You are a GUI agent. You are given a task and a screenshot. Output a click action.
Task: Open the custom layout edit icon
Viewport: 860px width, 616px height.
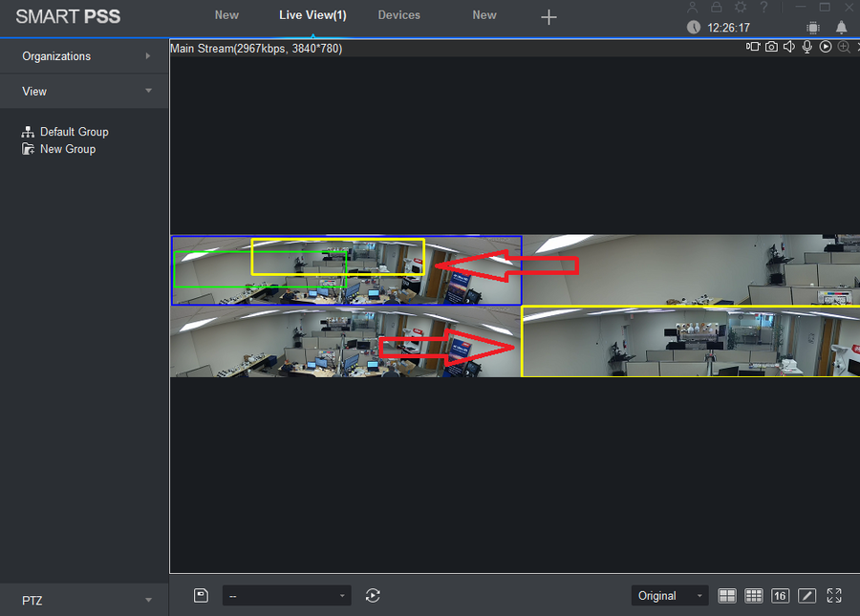click(806, 595)
